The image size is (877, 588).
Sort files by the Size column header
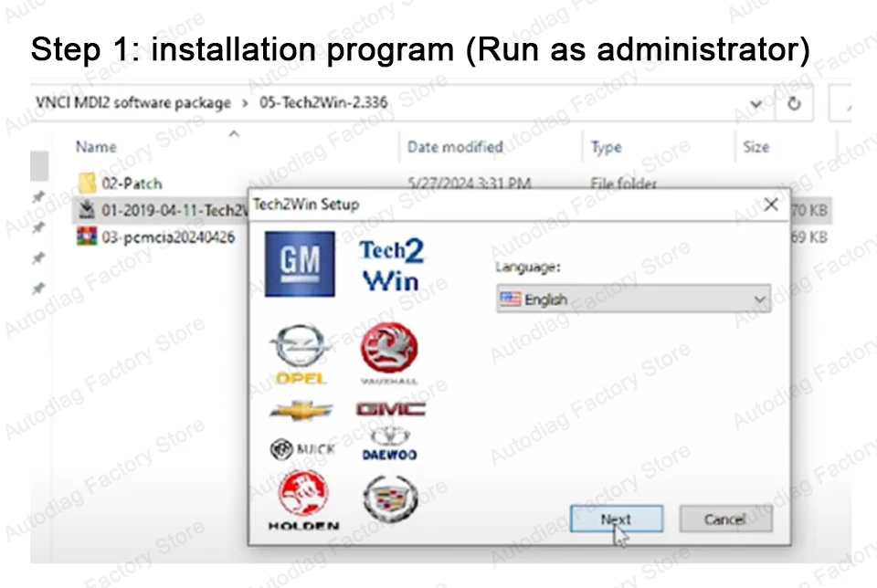pos(755,147)
